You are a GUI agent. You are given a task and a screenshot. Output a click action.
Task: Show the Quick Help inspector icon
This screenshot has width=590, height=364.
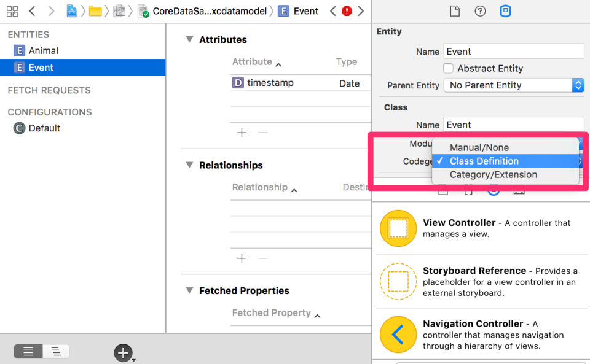pyautogui.click(x=480, y=10)
